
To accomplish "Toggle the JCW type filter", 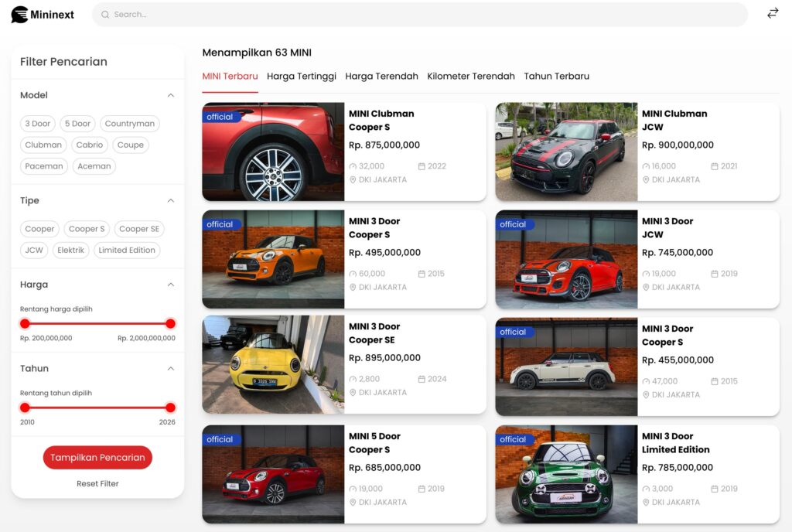I will (x=34, y=250).
